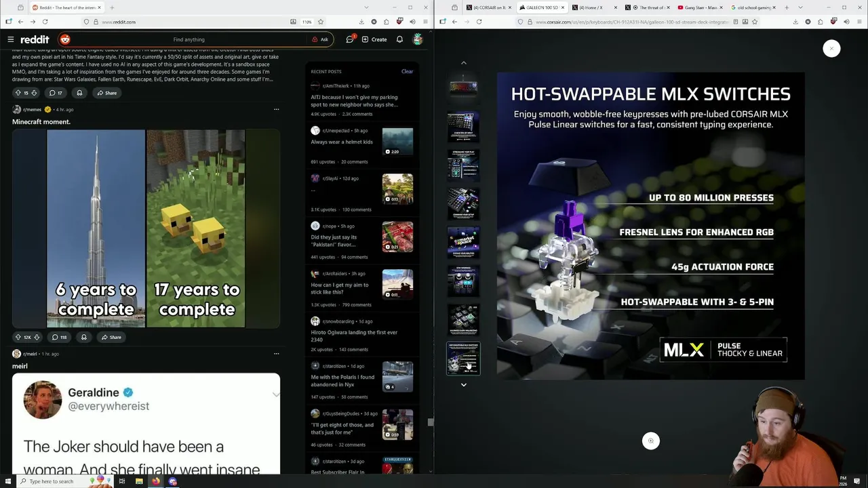Open Corsair window application menu
This screenshot has width=868, height=488.
tap(858, 22)
